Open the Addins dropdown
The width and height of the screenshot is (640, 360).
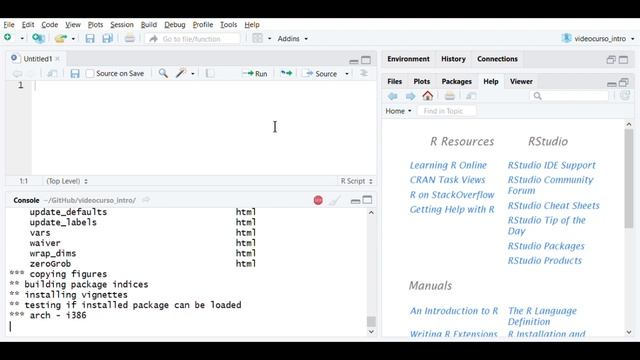[292, 38]
